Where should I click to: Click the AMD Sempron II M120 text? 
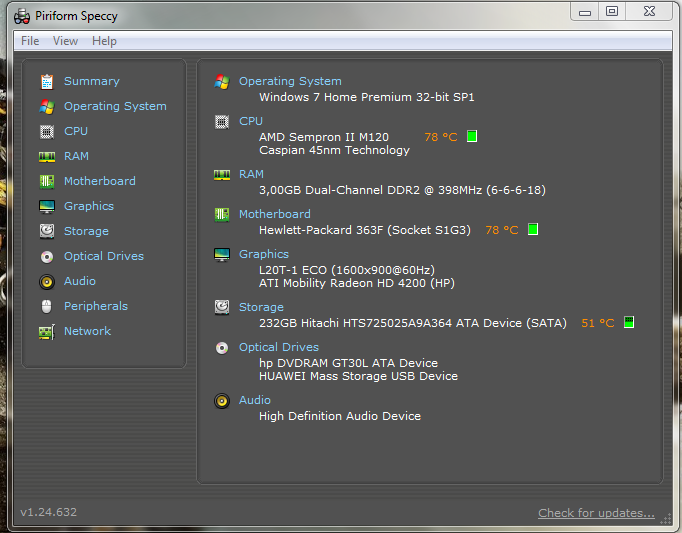[x=324, y=137]
